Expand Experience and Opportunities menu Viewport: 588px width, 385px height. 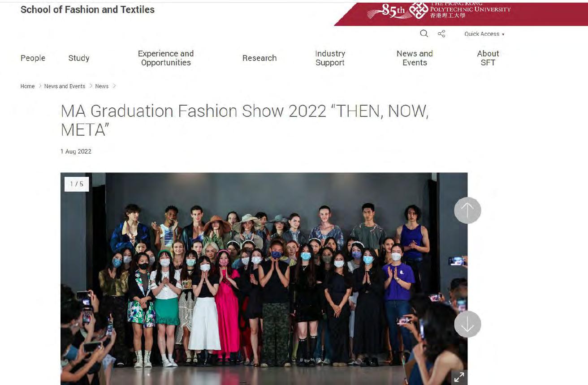(x=166, y=58)
